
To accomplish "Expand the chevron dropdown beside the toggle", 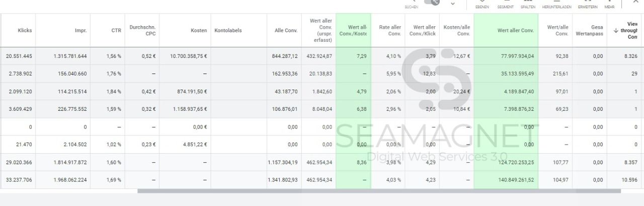I will tap(453, 3).
